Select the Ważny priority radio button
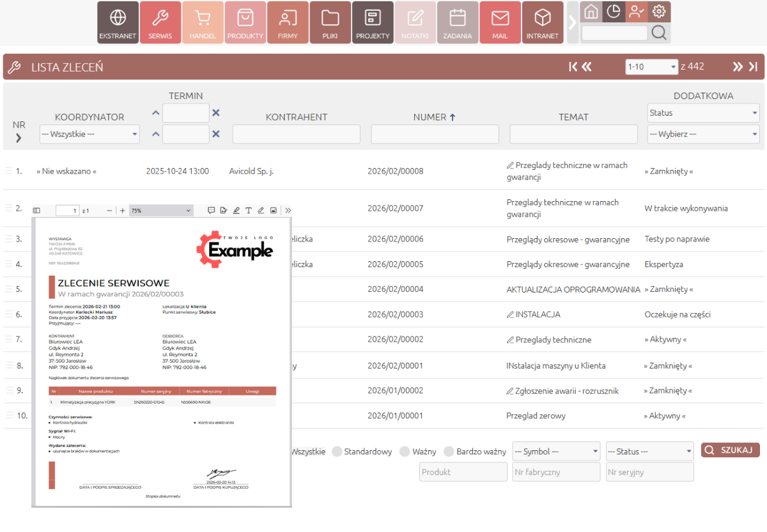The image size is (767, 532). coord(405,452)
